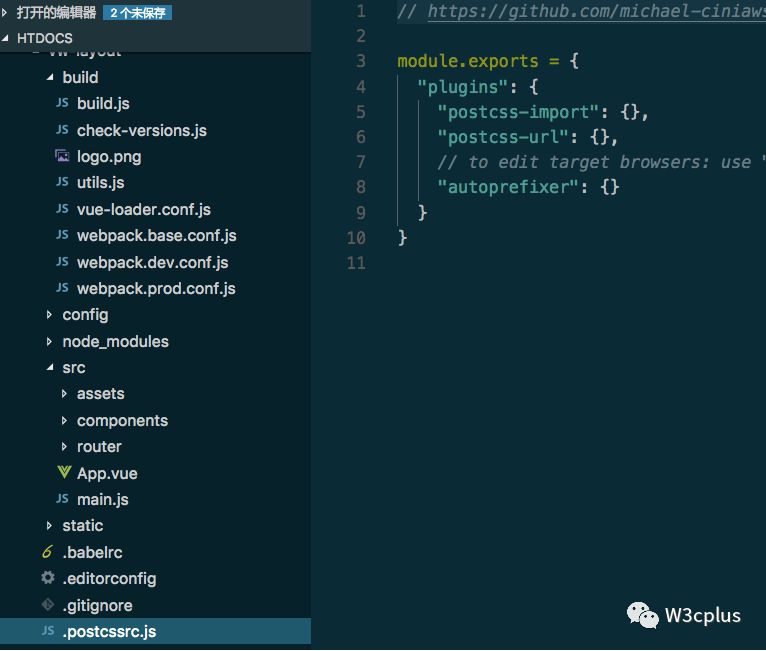Click "postcss-import" text in editor
This screenshot has width=766, height=651.
(518, 112)
